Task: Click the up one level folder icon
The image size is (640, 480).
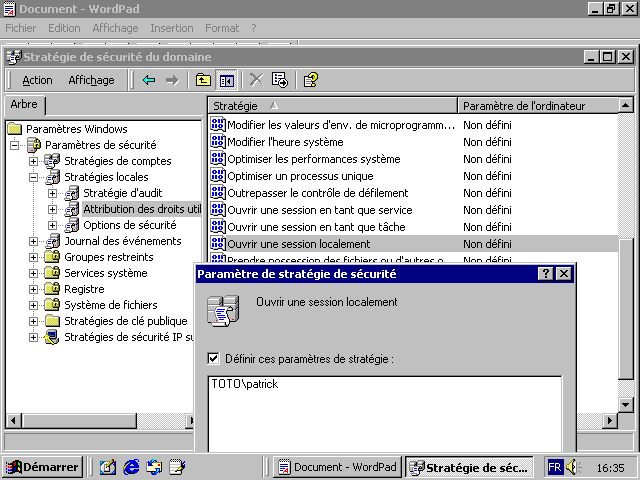Action: pyautogui.click(x=203, y=80)
